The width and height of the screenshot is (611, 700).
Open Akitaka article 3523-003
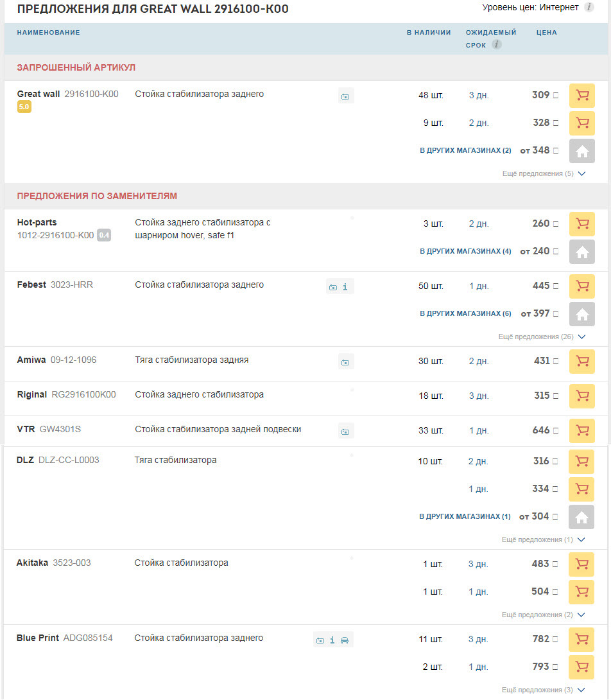click(72, 563)
